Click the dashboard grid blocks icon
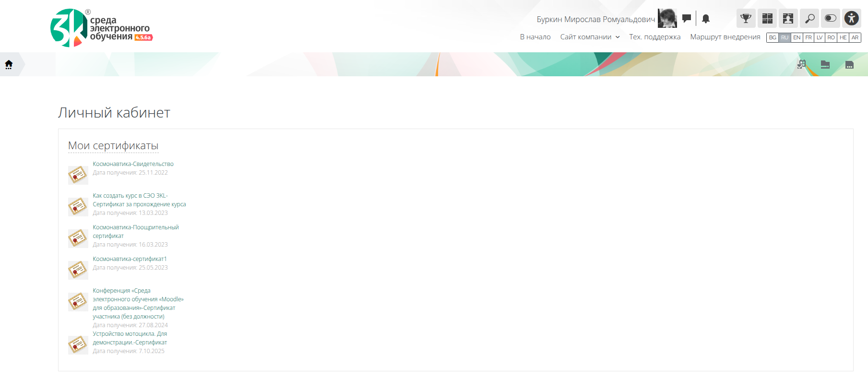This screenshot has height=391, width=868. point(767,19)
